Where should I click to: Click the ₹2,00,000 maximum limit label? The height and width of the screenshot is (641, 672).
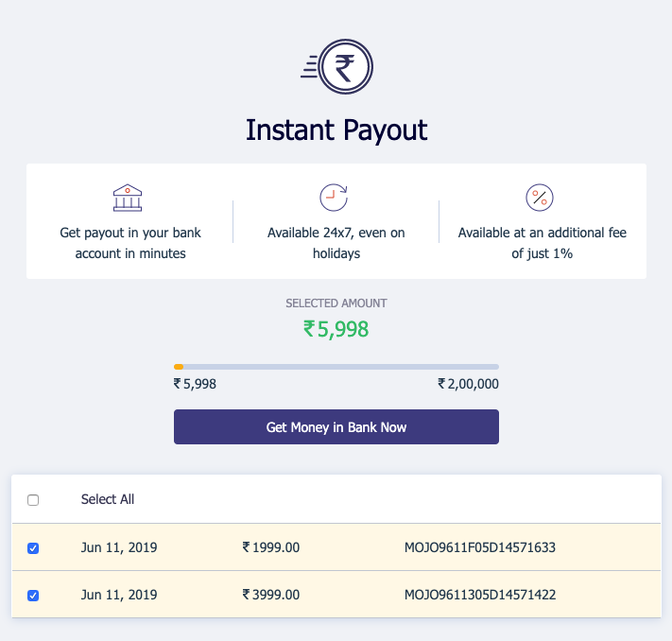(x=468, y=384)
